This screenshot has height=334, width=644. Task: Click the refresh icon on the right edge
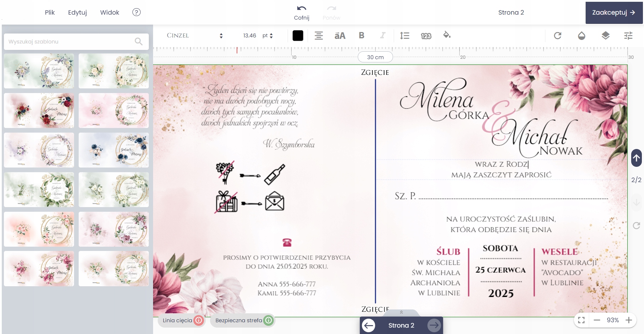pyautogui.click(x=636, y=225)
